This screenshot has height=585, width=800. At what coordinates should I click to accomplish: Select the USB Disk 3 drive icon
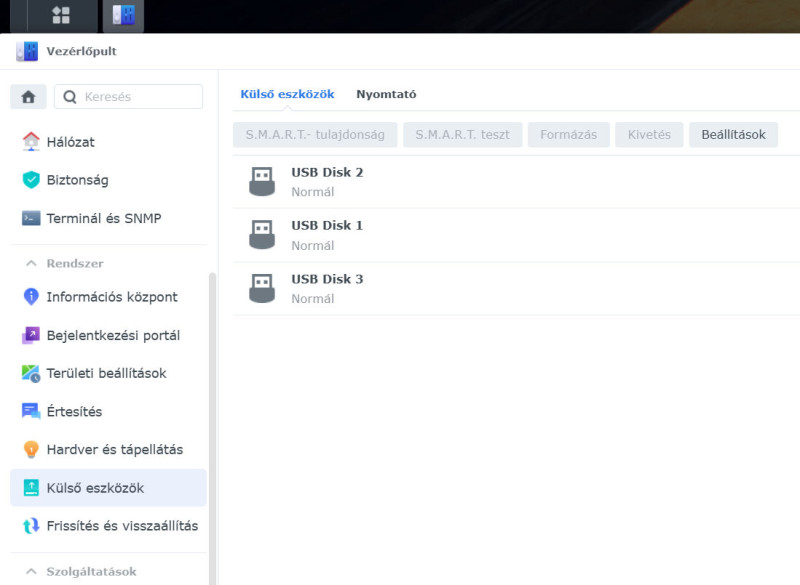coord(262,288)
